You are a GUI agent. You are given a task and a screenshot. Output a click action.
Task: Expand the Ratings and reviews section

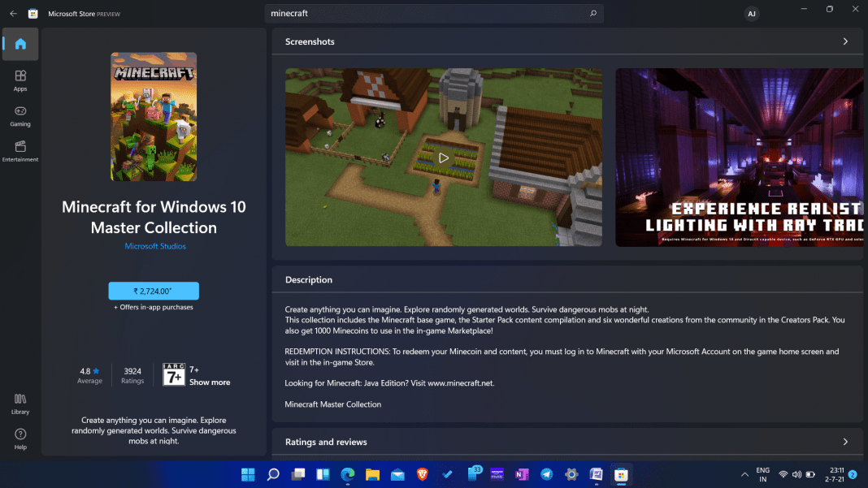[x=845, y=442]
